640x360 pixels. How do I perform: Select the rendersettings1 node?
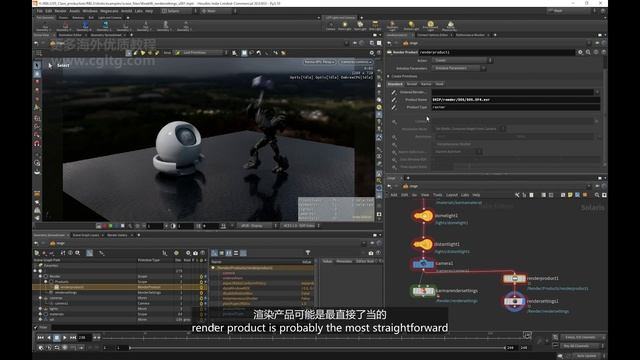514,302
